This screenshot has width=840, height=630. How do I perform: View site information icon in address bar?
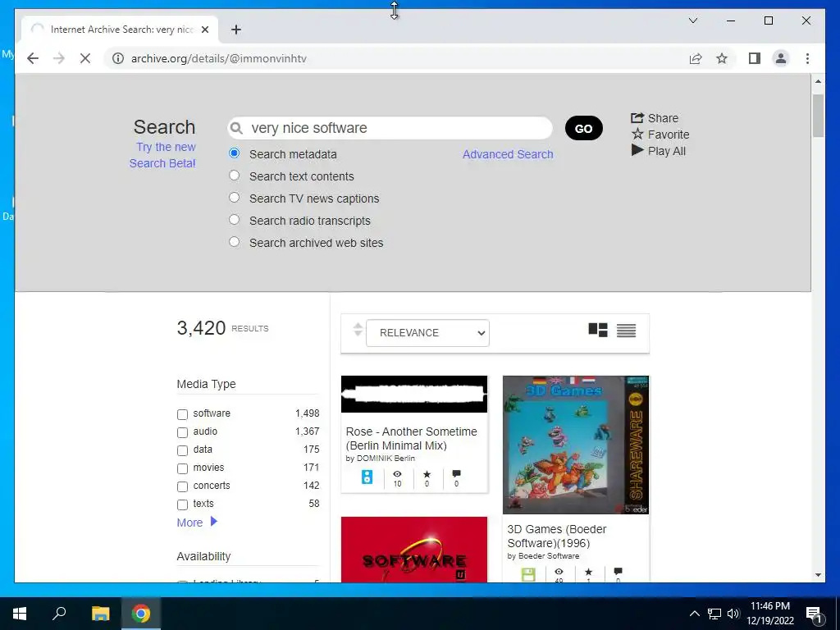pyautogui.click(x=118, y=58)
